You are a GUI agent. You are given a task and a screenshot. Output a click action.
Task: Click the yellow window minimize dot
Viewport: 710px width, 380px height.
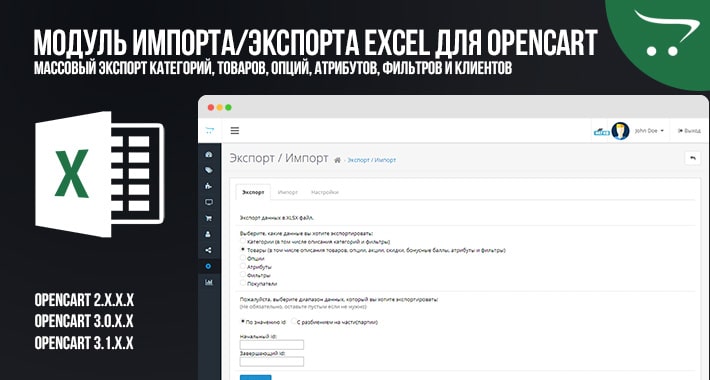220,107
